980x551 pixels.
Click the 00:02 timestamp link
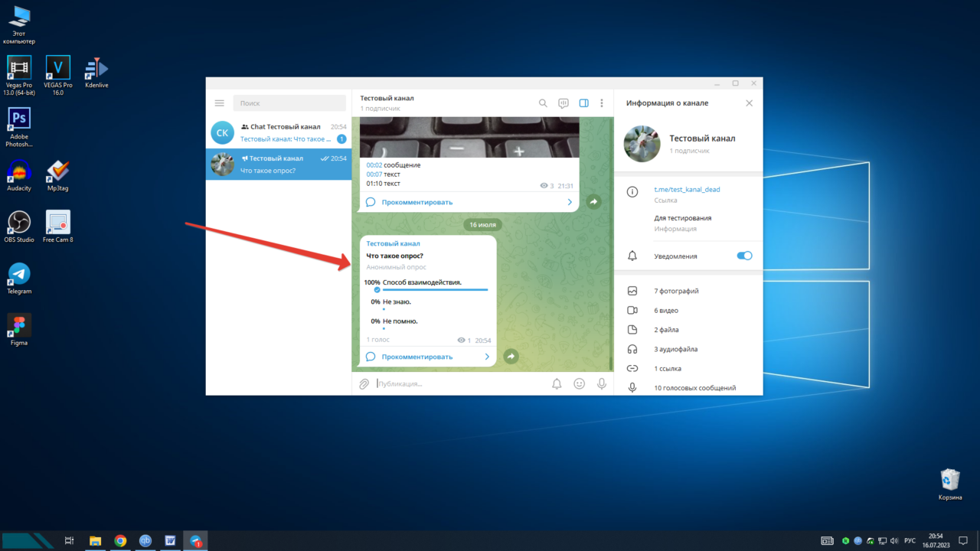(x=374, y=165)
